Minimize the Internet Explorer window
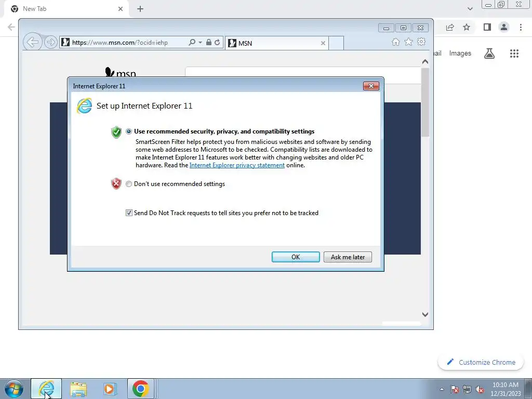The width and height of the screenshot is (532, 399). pyautogui.click(x=386, y=28)
